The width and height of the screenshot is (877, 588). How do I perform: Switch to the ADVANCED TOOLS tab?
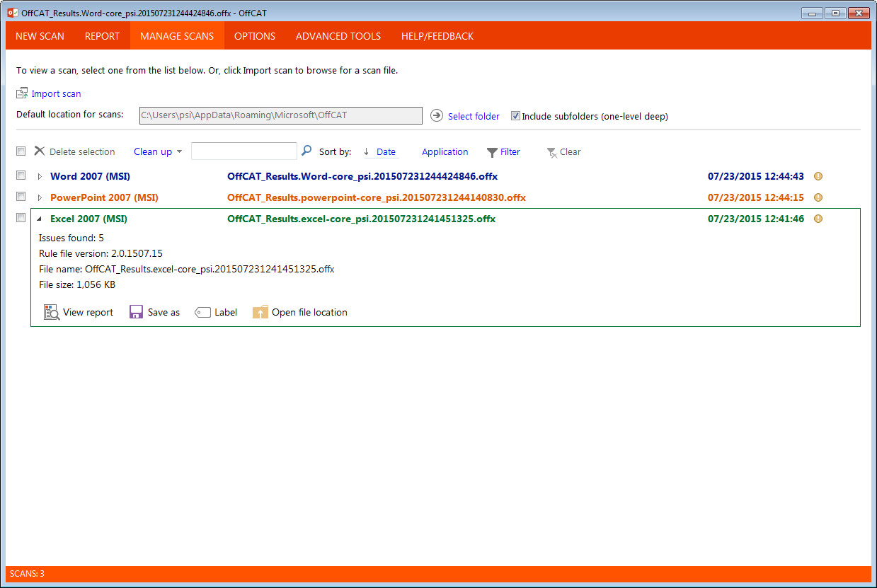coord(338,35)
